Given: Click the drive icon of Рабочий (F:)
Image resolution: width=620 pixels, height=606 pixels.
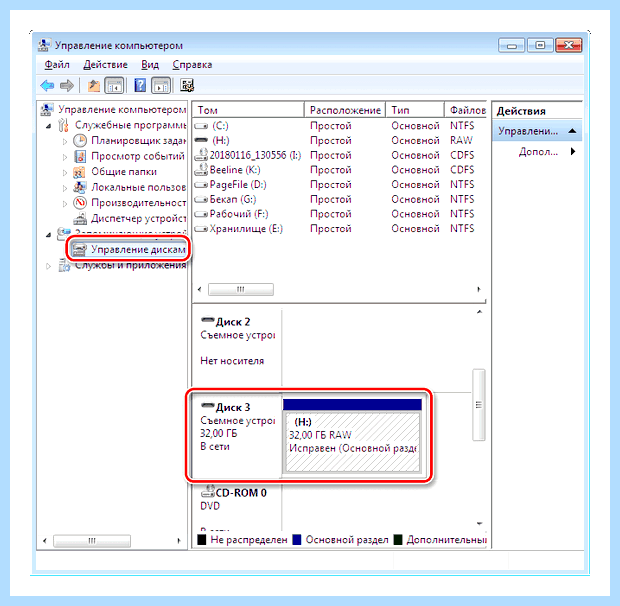Looking at the screenshot, I should pyautogui.click(x=201, y=214).
